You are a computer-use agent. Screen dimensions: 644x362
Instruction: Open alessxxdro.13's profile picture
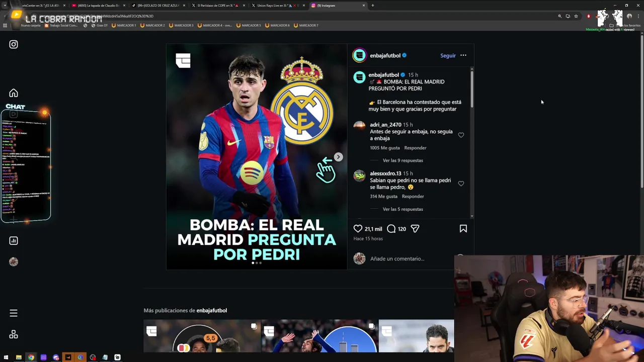[359, 175]
